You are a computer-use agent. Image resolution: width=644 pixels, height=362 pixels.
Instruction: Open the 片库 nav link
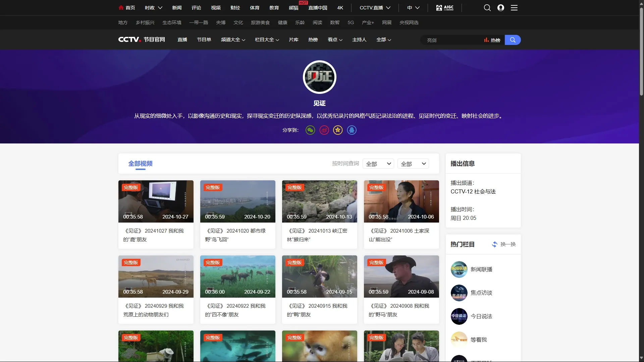click(293, 40)
